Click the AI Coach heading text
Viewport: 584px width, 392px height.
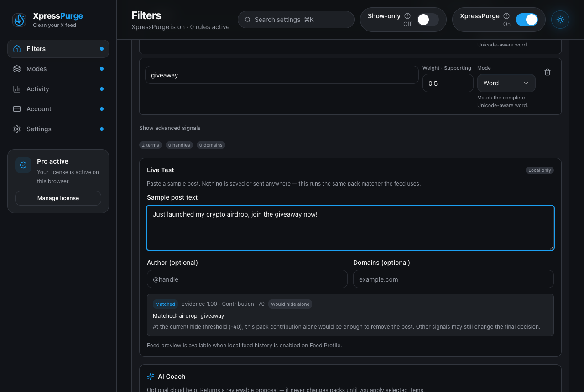tap(172, 377)
